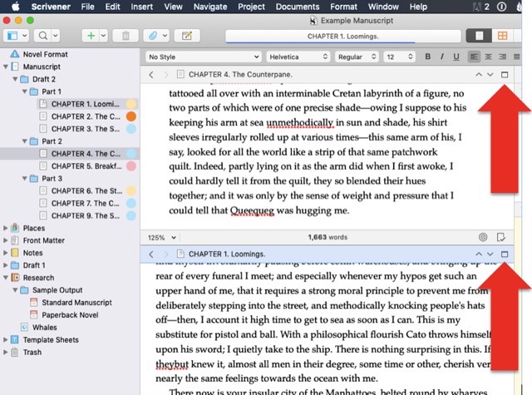The height and width of the screenshot is (395, 532).
Task: Click the 1,663 words count
Action: tap(328, 237)
